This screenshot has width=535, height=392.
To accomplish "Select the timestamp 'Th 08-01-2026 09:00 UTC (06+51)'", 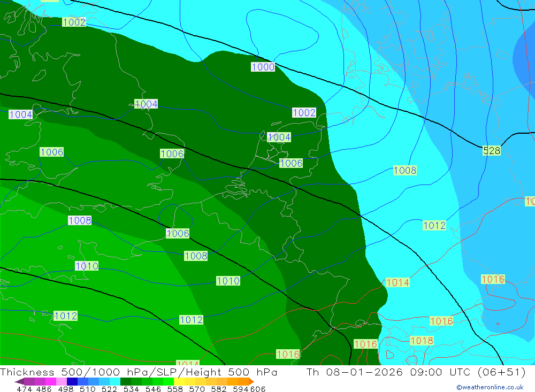I will (416, 372).
